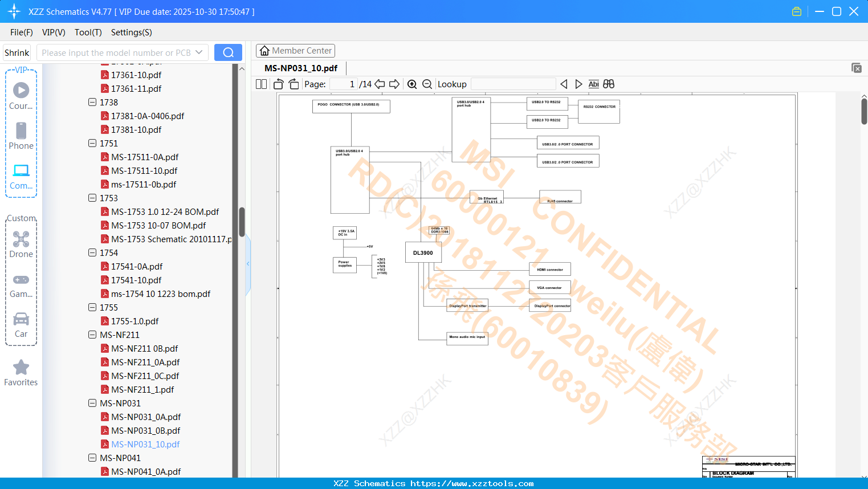868x489 pixels.
Task: Close the MS-NP031_10.pdf document tab
Action: click(857, 68)
